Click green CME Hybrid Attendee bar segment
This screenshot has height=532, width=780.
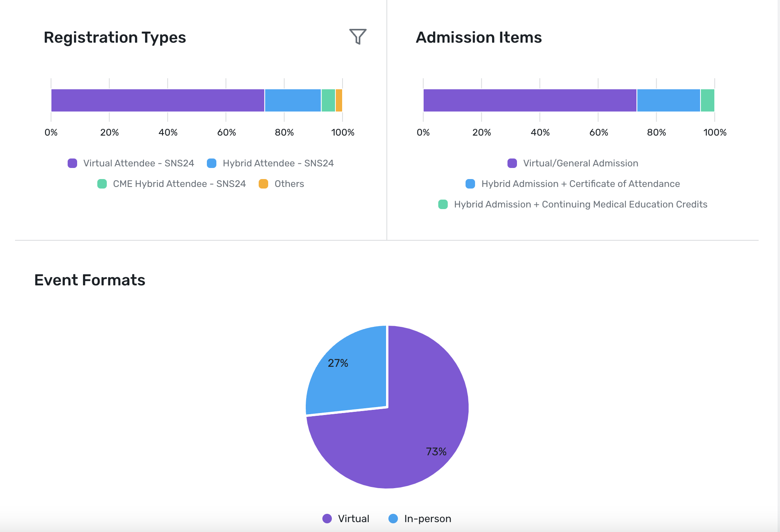tap(328, 100)
